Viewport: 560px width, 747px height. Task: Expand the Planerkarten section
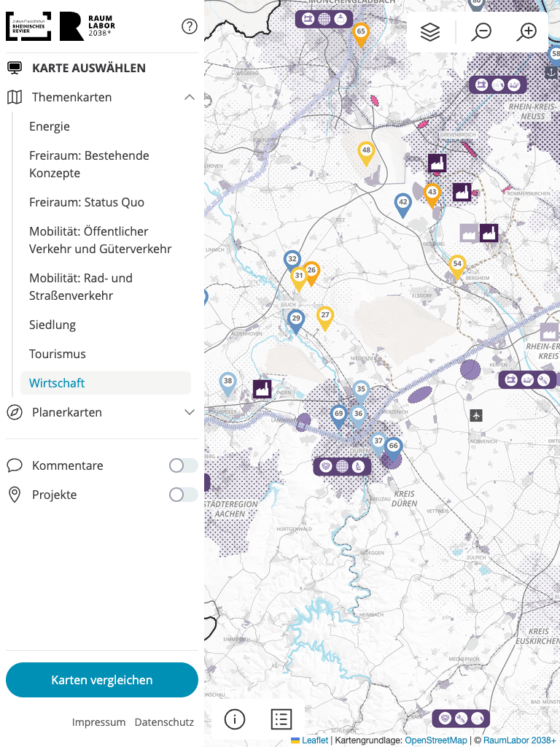click(190, 412)
